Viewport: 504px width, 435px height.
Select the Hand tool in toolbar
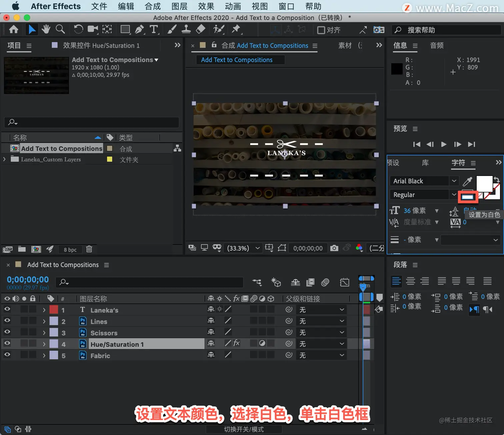[x=46, y=30]
